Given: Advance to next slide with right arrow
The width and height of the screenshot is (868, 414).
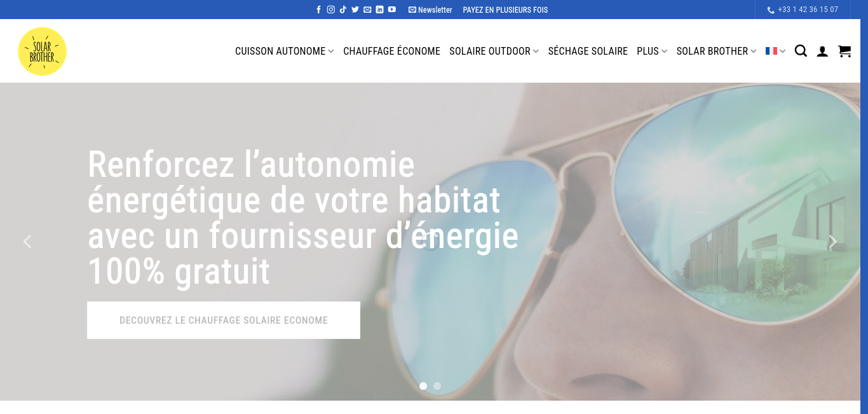Looking at the screenshot, I should pyautogui.click(x=832, y=242).
